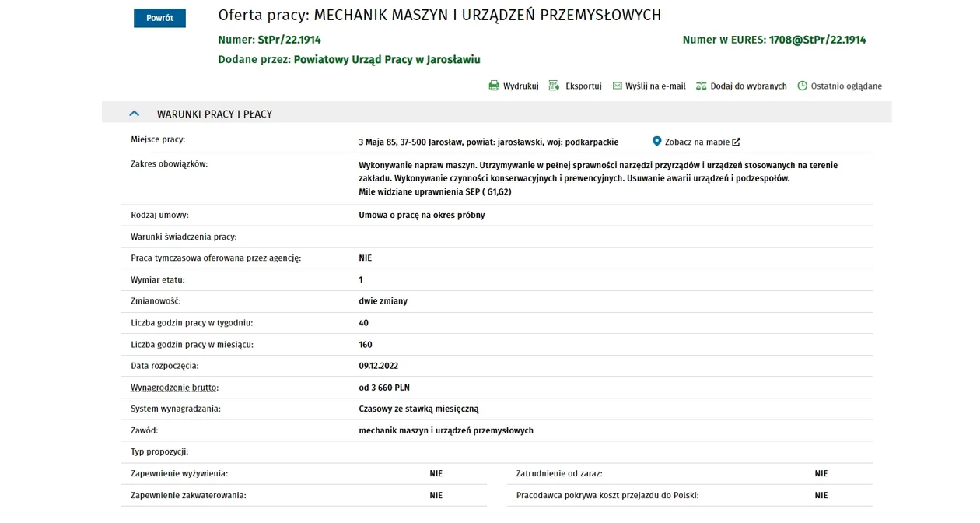This screenshot has width=980, height=523.
Task: Click NIE value for Zapewnienie zakwaterowania
Action: click(436, 496)
